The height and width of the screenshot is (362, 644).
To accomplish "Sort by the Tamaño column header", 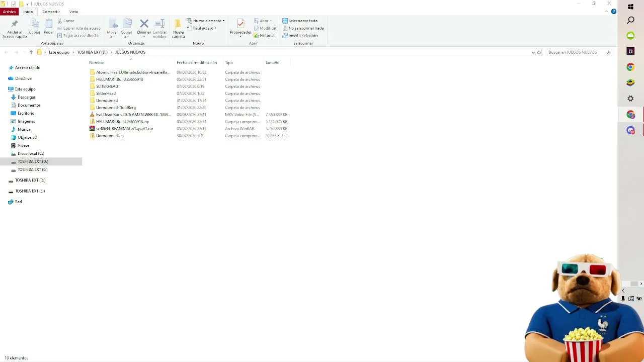I will click(272, 63).
